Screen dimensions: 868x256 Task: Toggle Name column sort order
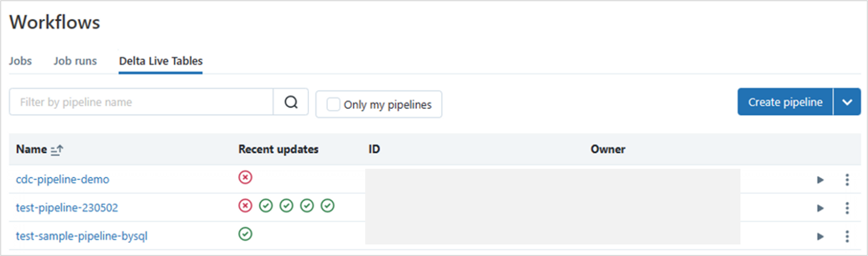pyautogui.click(x=57, y=150)
